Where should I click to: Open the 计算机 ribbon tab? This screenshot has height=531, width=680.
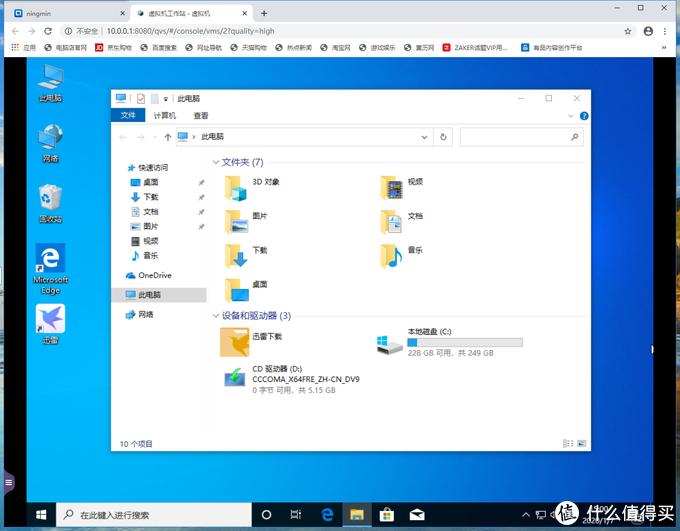click(165, 115)
